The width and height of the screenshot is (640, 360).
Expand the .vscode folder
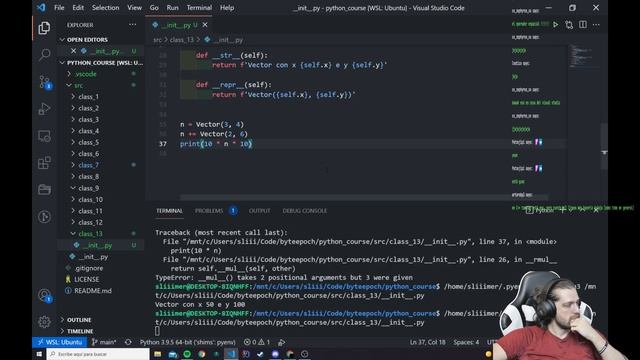pos(100,74)
